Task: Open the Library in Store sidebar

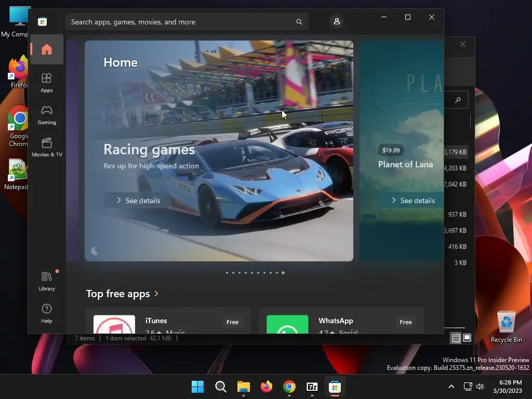Action: pyautogui.click(x=46, y=281)
